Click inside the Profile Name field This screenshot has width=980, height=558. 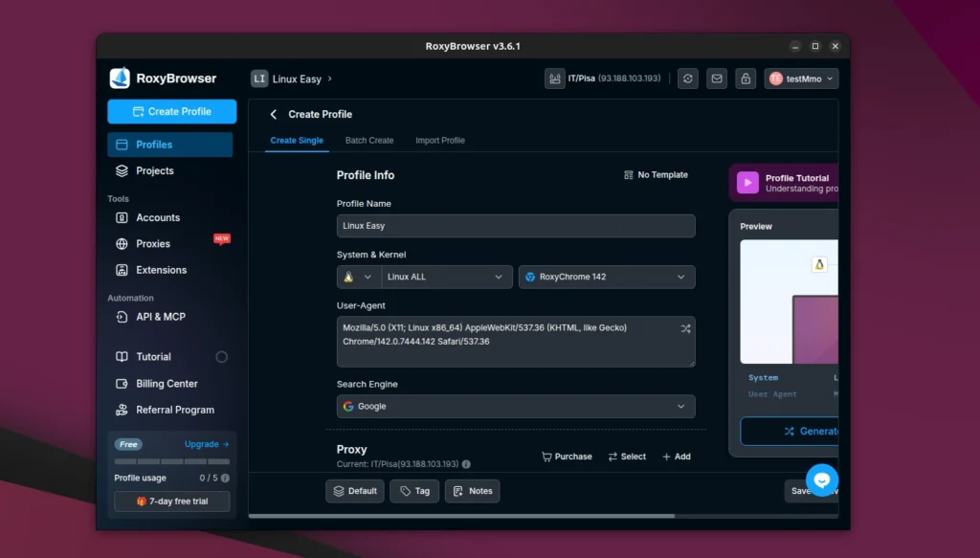pyautogui.click(x=516, y=226)
